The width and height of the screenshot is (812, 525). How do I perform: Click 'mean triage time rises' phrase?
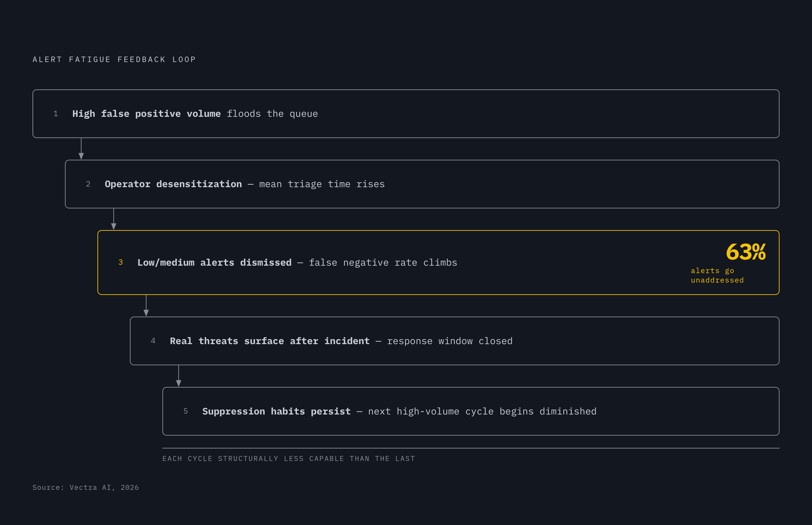(x=322, y=184)
